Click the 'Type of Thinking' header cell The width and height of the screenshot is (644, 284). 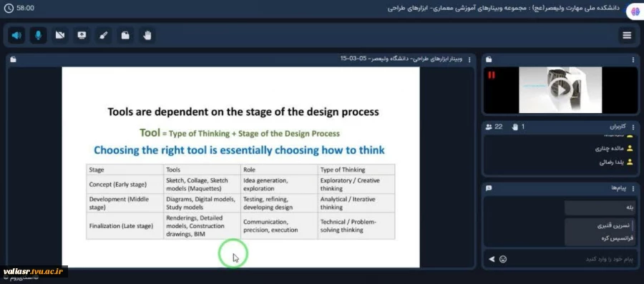coord(356,170)
